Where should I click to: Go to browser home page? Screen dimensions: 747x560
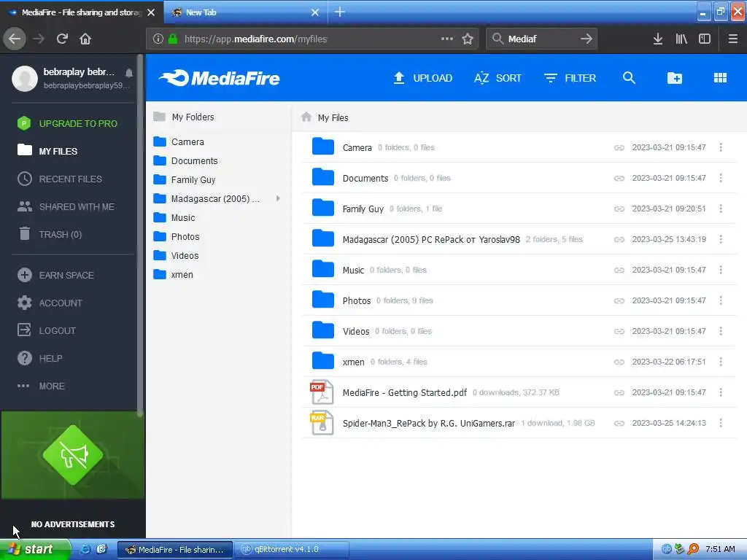coord(85,39)
